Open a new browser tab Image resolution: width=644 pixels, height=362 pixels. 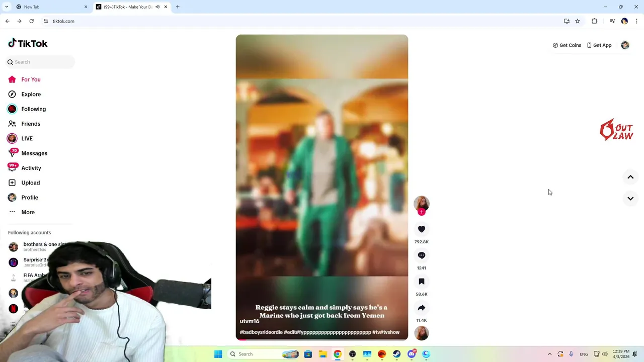tap(178, 7)
